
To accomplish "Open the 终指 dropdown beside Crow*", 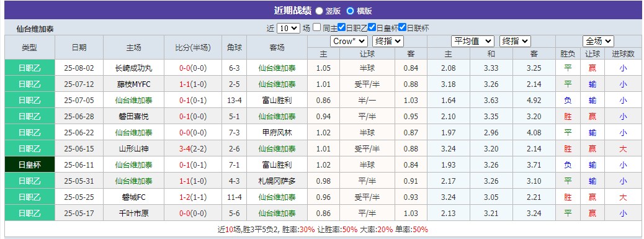I will click(388, 42).
